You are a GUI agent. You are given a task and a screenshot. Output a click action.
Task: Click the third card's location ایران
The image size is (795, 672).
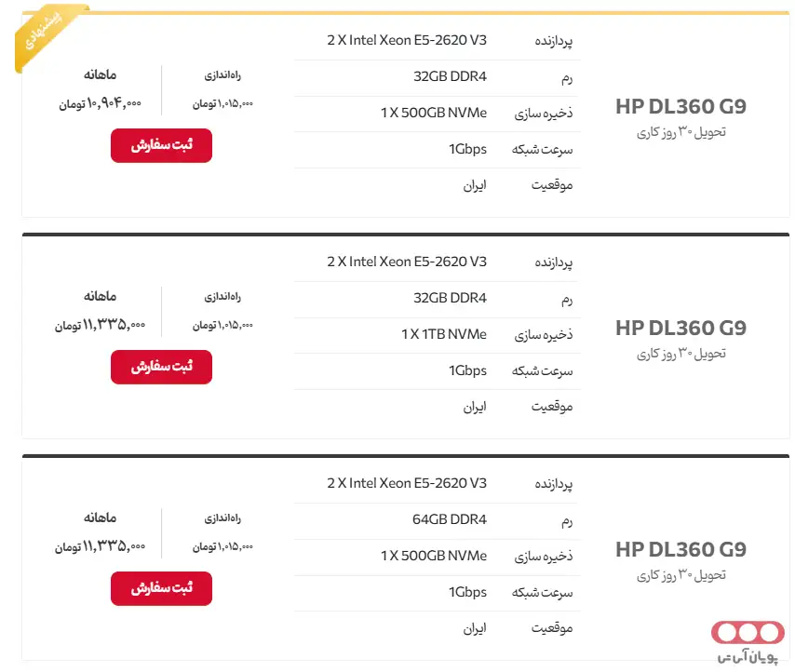click(475, 628)
